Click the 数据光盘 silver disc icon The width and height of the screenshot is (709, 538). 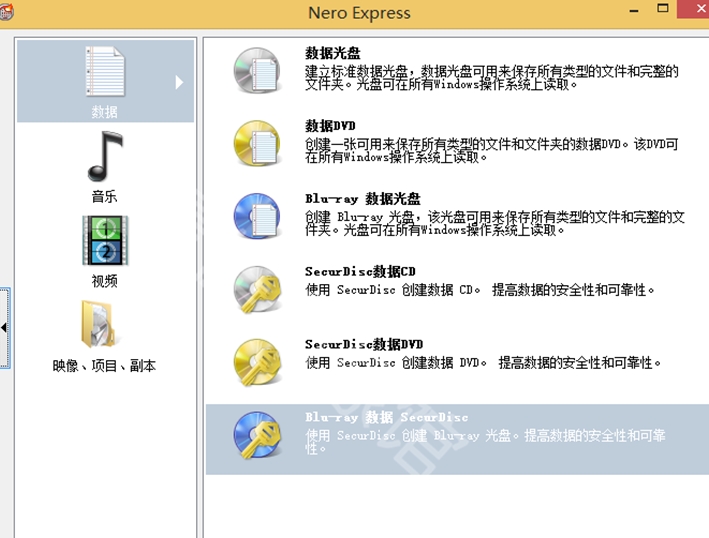(257, 71)
